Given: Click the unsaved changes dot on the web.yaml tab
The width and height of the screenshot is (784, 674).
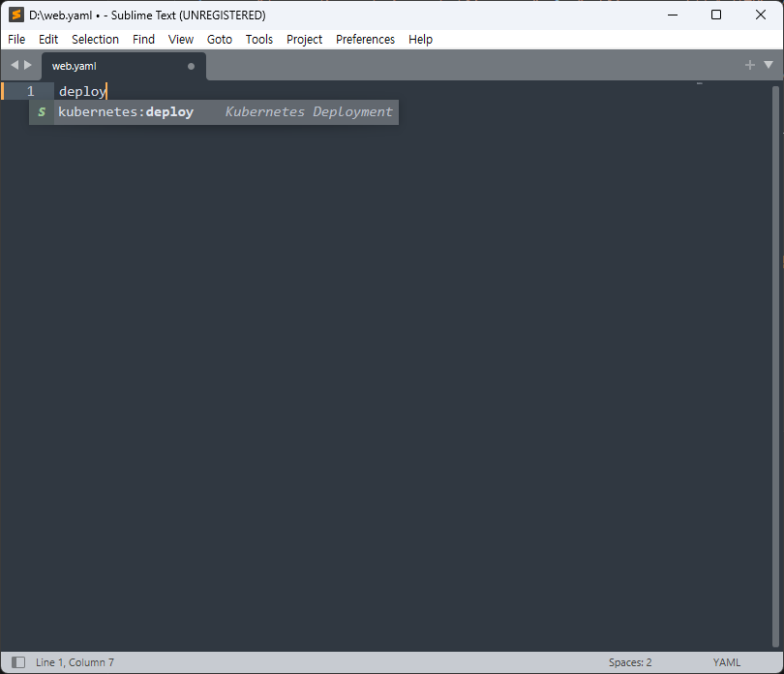Looking at the screenshot, I should point(191,66).
